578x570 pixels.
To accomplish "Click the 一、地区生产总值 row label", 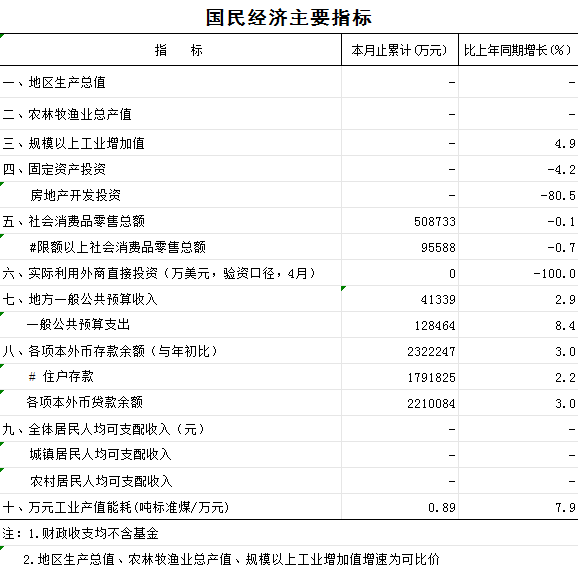I will pyautogui.click(x=54, y=82).
